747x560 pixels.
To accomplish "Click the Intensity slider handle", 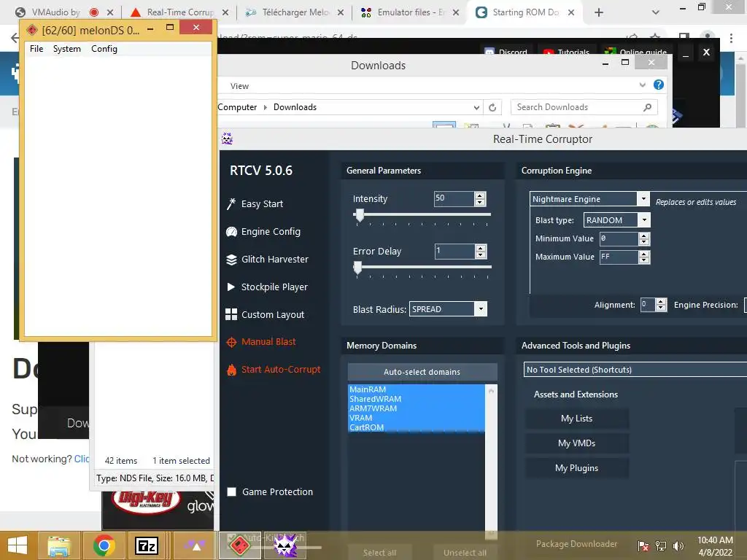I will (x=360, y=215).
